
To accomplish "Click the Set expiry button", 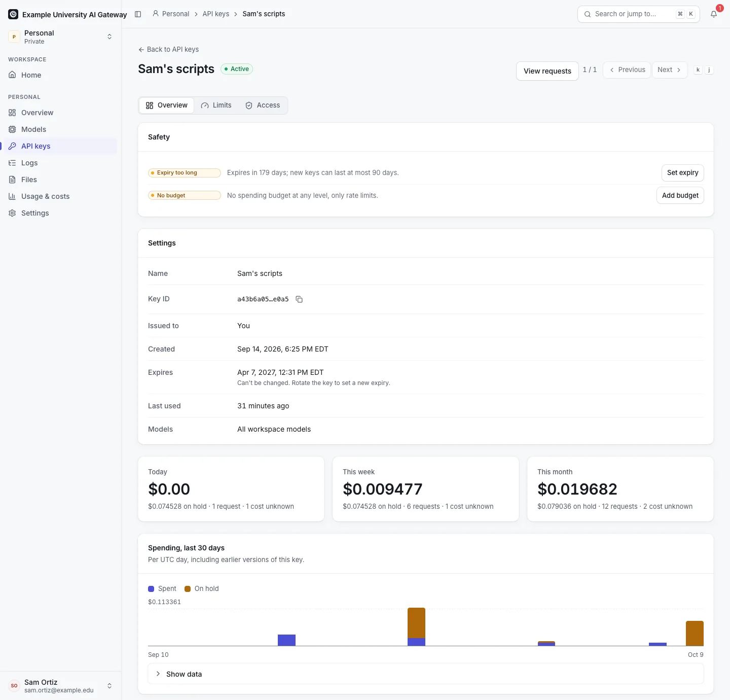I will [x=683, y=173].
